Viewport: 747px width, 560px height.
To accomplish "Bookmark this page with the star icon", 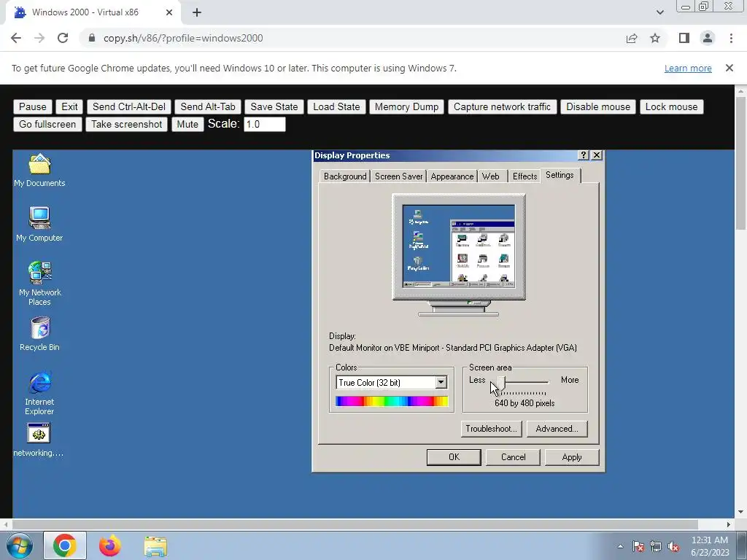I will (x=655, y=38).
